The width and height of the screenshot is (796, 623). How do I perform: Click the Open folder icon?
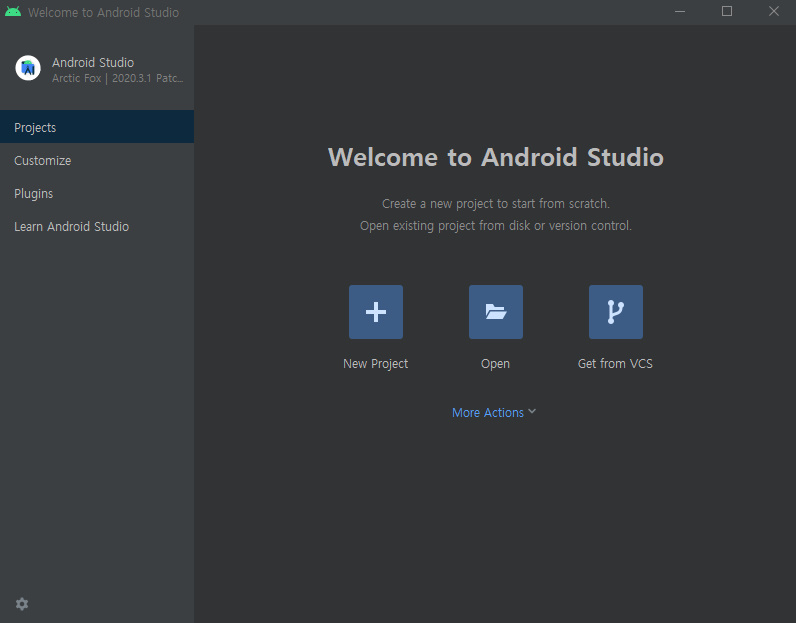click(495, 312)
